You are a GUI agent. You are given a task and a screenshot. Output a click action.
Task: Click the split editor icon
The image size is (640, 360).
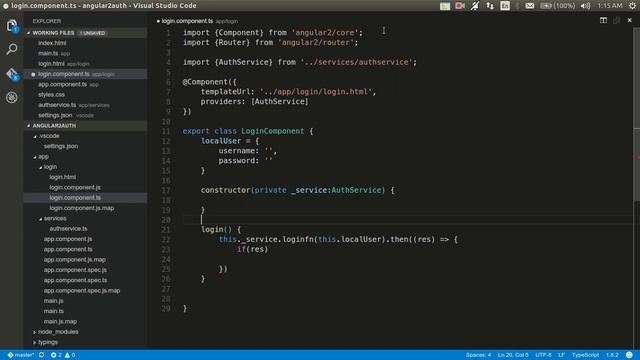[603, 20]
